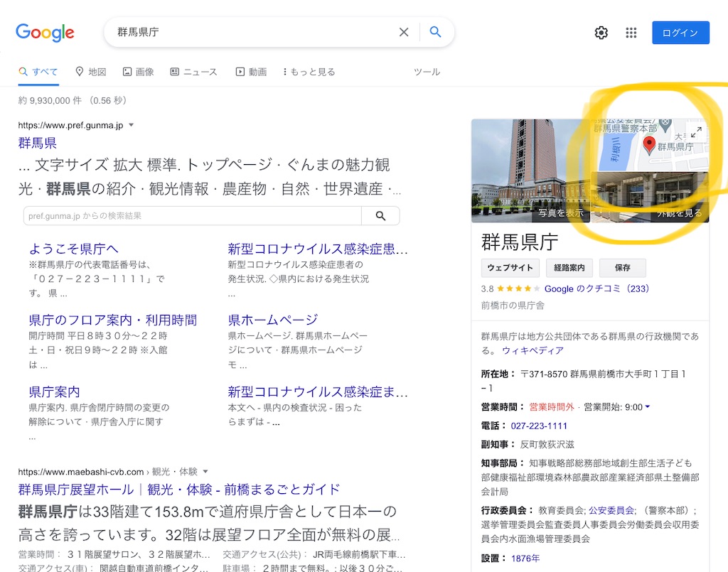Screen dimensions: 728x572
Task: Open 群馬県庁展望ホール result title
Action: coord(178,490)
